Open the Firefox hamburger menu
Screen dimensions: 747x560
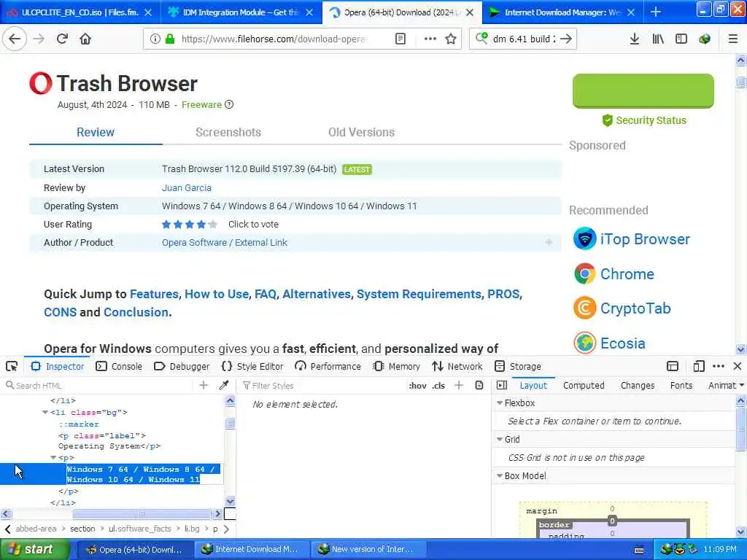click(733, 39)
